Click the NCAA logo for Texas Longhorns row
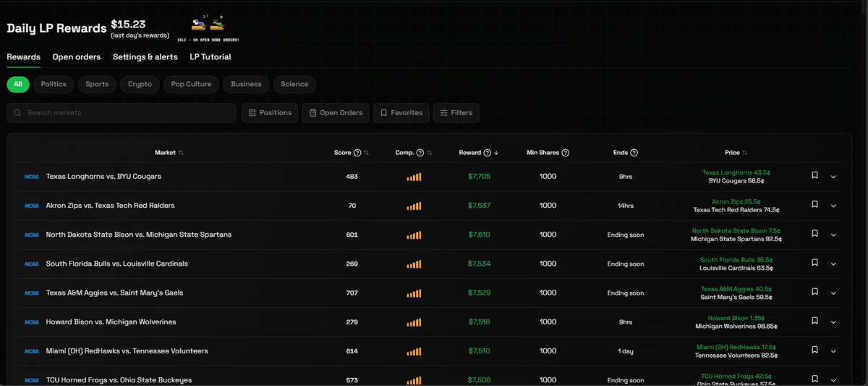Image resolution: width=868 pixels, height=386 pixels. click(32, 176)
